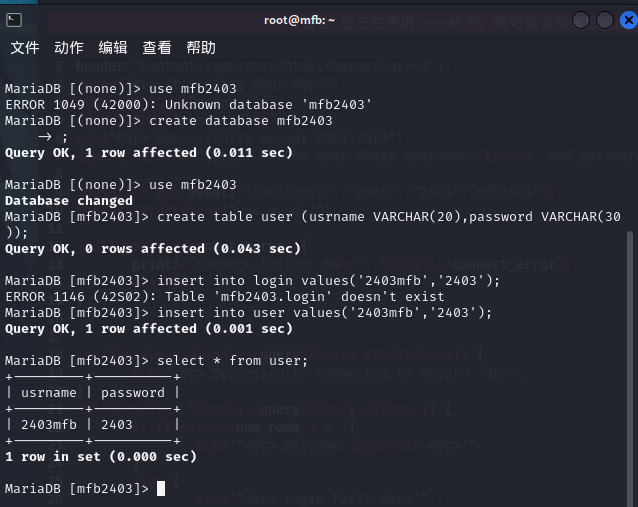The width and height of the screenshot is (638, 507).
Task: Open the 文件 menu
Action: click(24, 48)
